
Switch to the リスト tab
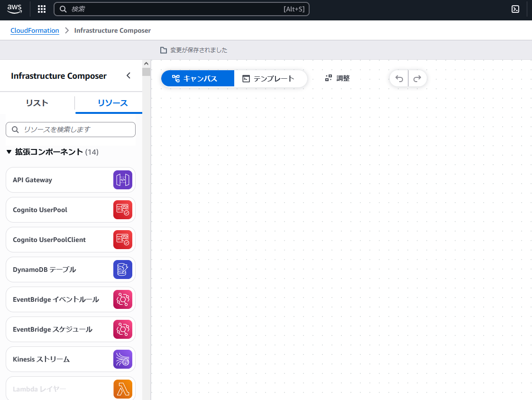pos(37,103)
